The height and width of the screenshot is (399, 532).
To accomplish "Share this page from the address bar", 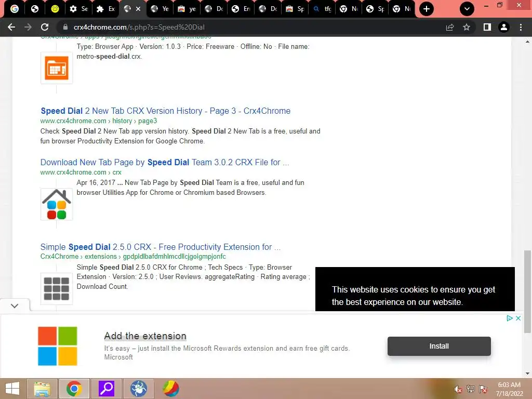I will tap(450, 27).
